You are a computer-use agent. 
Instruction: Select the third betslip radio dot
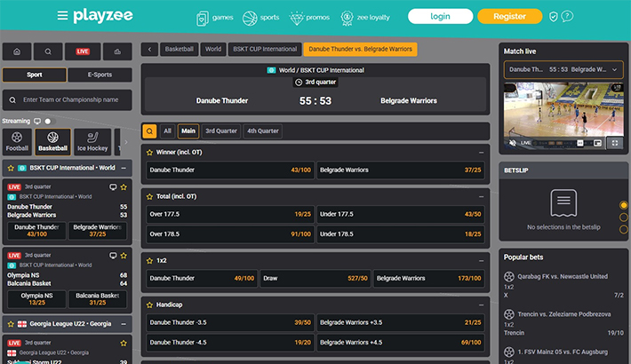pyautogui.click(x=624, y=229)
